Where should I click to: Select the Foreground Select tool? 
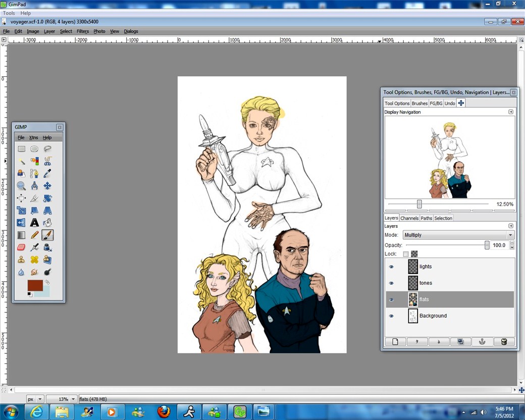coord(21,174)
